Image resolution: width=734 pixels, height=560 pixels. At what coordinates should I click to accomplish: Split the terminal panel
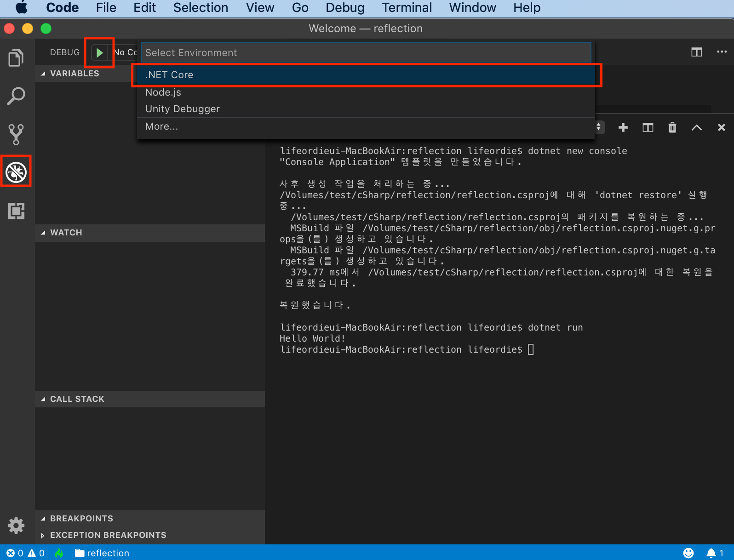tap(648, 127)
